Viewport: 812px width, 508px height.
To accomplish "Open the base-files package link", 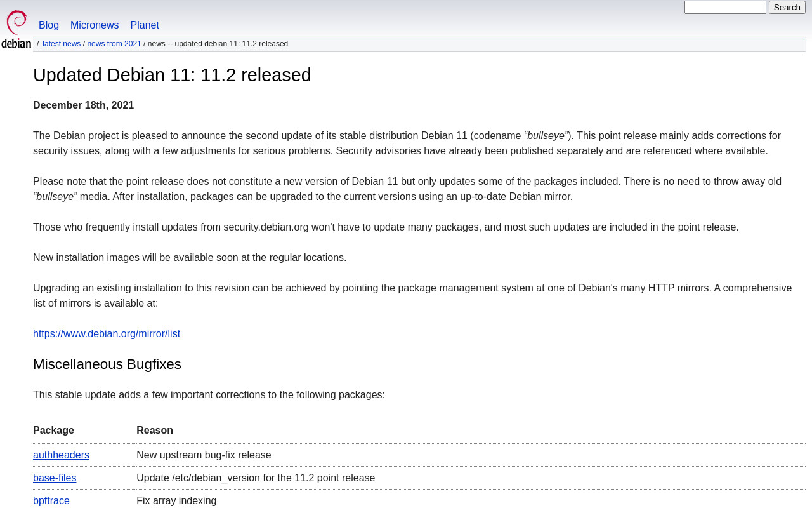I will click(x=55, y=478).
